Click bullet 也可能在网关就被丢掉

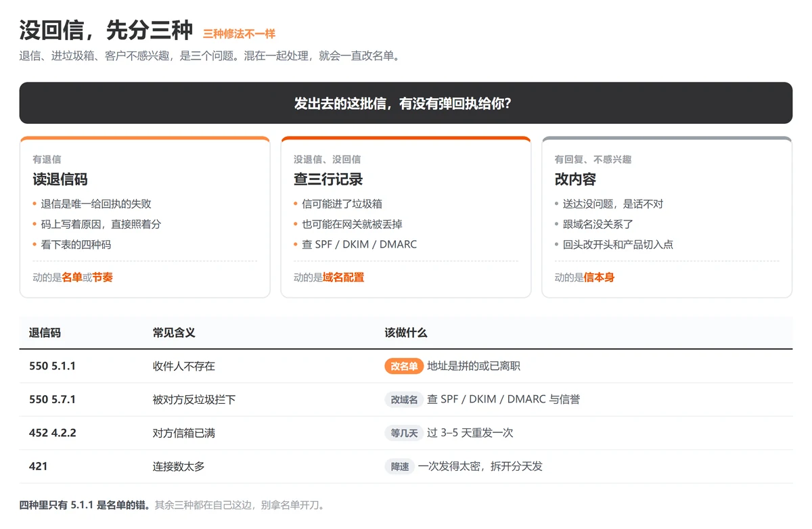(x=352, y=224)
